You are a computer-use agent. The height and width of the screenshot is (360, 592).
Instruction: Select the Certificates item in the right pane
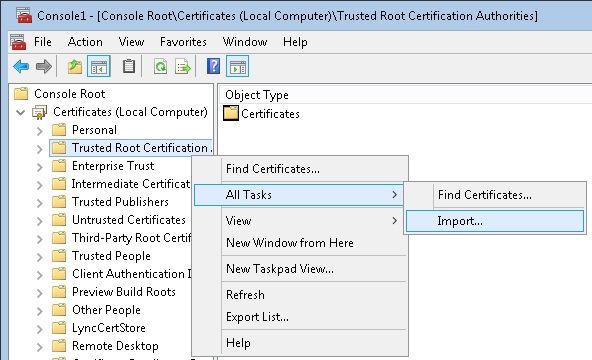(x=270, y=114)
